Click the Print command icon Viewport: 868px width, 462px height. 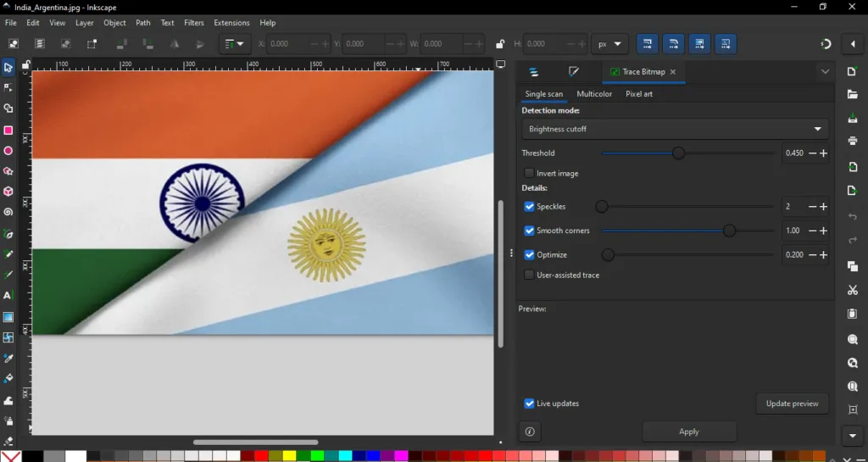pos(853,141)
